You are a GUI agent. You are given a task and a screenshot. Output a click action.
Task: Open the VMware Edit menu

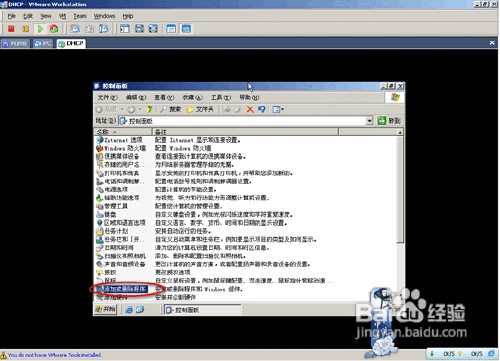[x=28, y=16]
